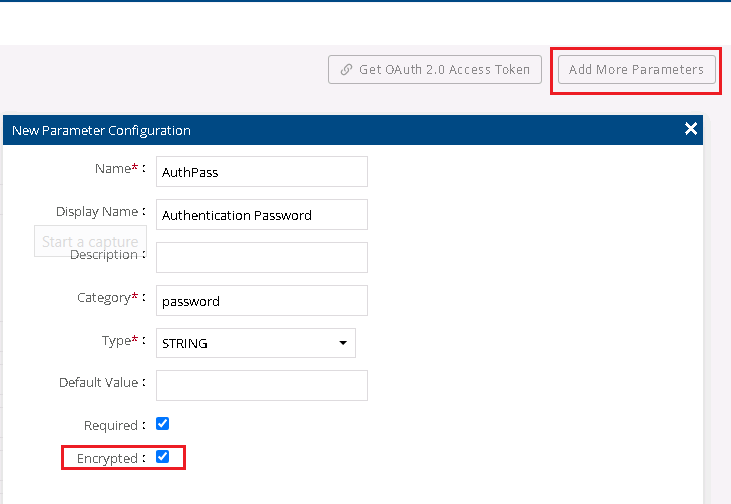
Task: Click the Default Value label
Action: click(98, 382)
